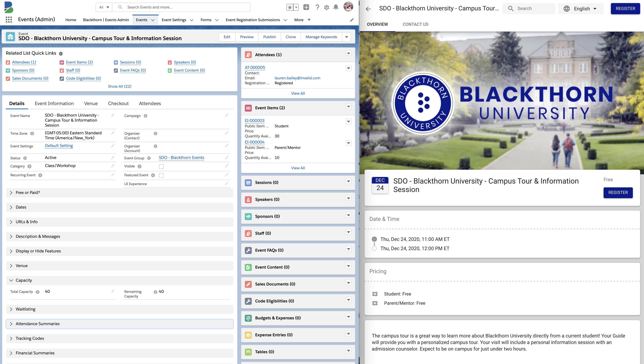Open the Setup gear icon
Image resolution: width=644 pixels, height=364 pixels.
pos(326,7)
